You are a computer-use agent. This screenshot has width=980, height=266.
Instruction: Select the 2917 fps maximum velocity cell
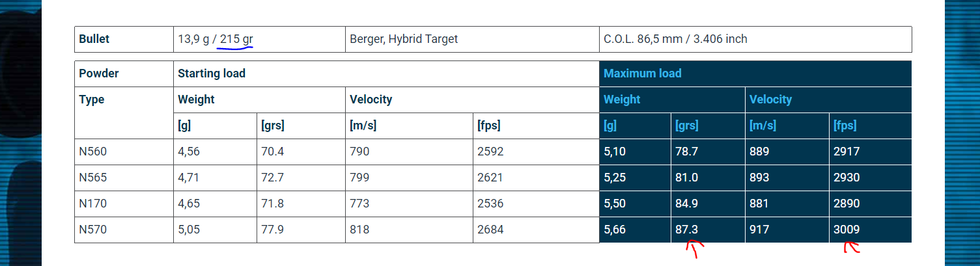847,152
